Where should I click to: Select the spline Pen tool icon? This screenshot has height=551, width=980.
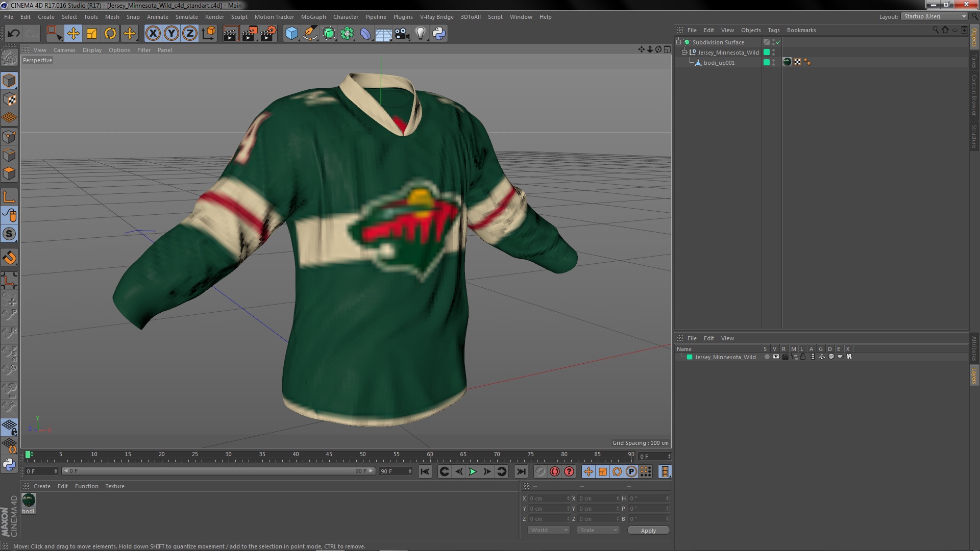point(310,34)
